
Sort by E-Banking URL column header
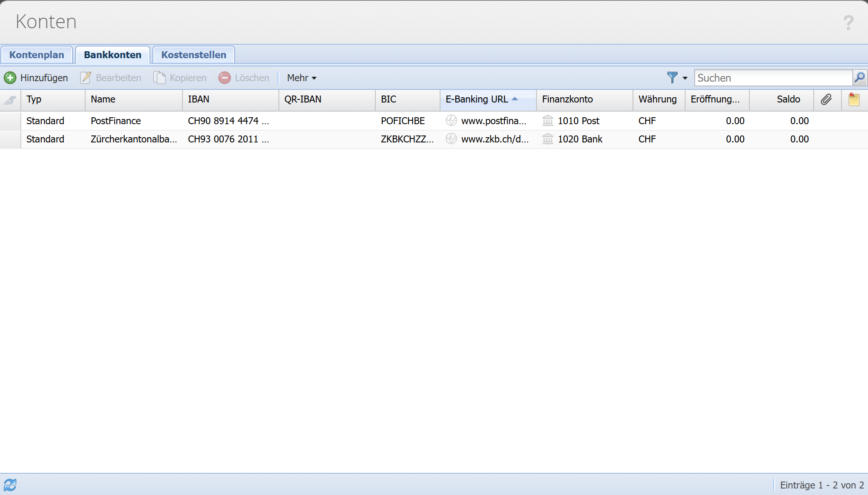pos(477,99)
